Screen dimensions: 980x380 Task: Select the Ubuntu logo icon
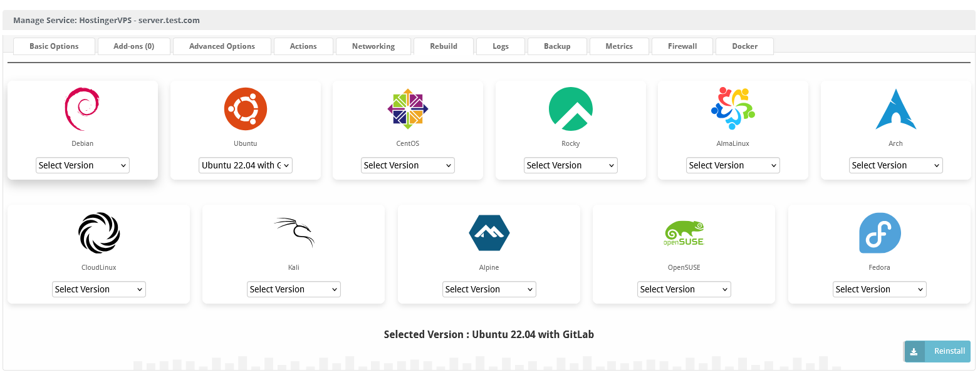tap(245, 108)
